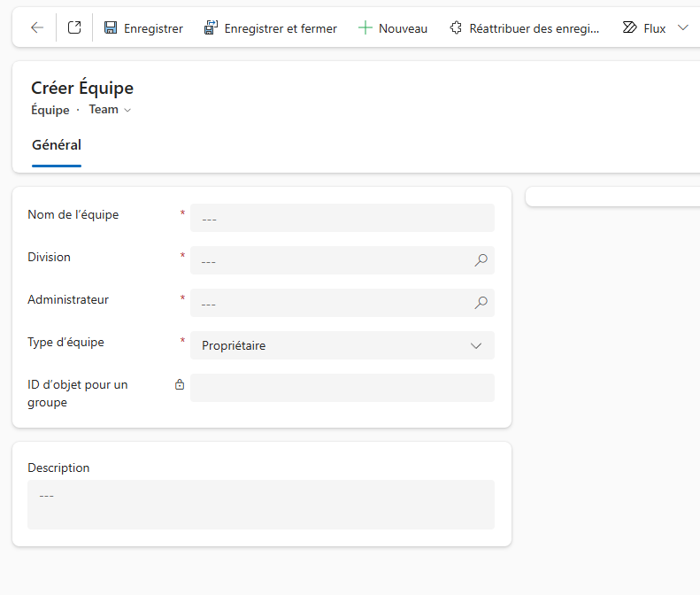The height and width of the screenshot is (595, 700).
Task: Go back using the left arrow icon
Action: tap(36, 28)
